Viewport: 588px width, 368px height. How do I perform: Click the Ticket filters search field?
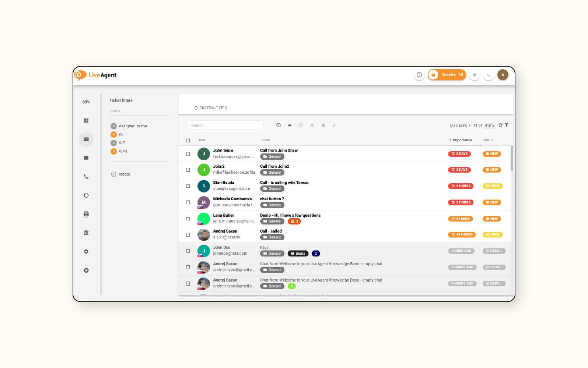pos(139,111)
